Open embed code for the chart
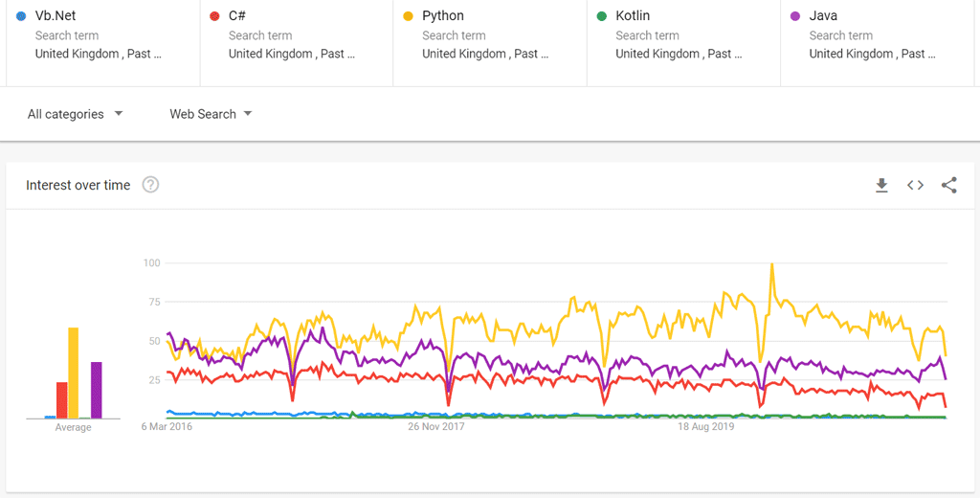 click(x=915, y=186)
